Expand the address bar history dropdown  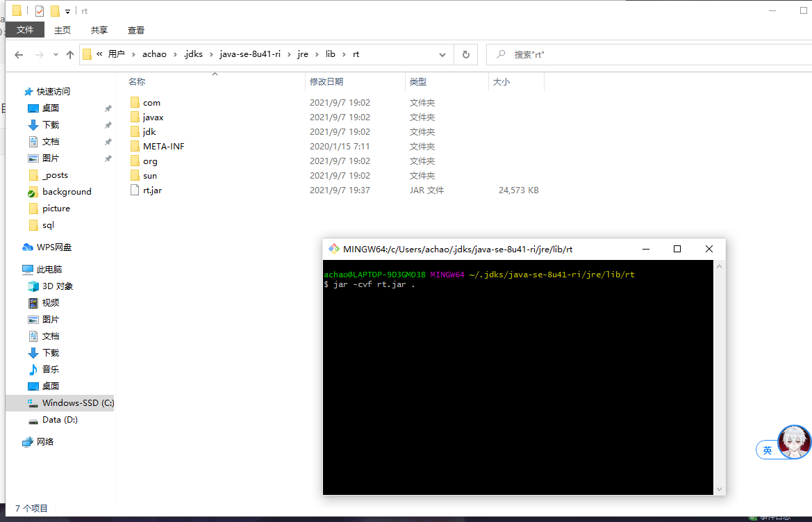[x=442, y=55]
